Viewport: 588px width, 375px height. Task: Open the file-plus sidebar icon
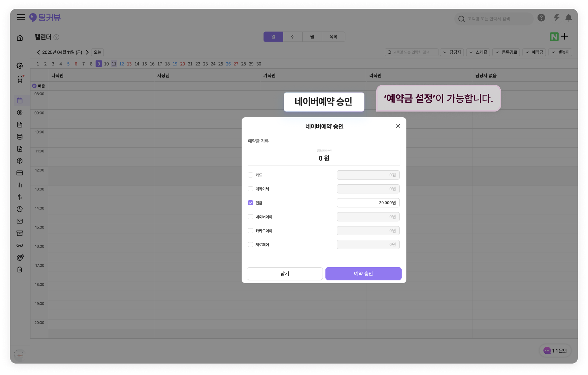[20, 149]
